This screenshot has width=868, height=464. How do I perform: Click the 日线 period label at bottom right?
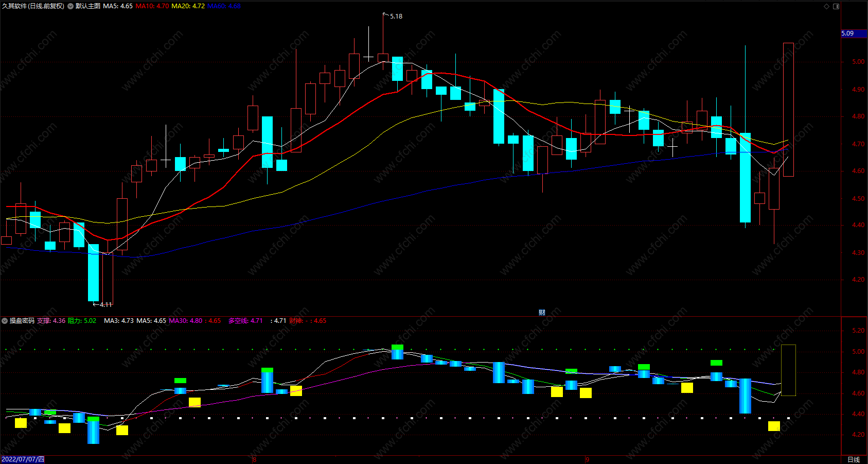[854, 459]
